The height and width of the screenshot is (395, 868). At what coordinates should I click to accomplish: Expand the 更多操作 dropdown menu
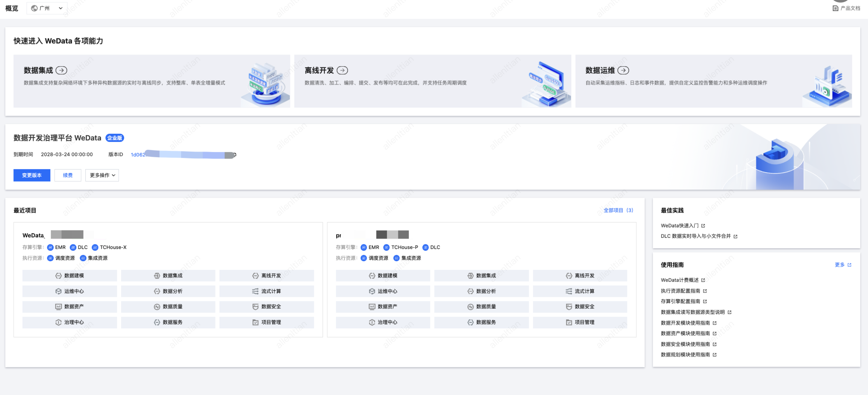click(x=102, y=175)
